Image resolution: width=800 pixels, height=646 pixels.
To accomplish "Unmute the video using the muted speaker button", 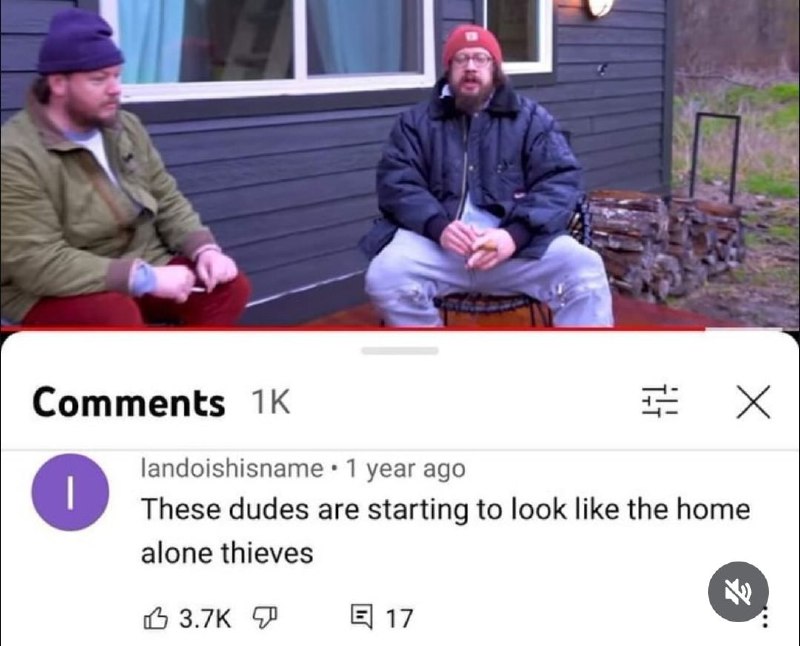I will pos(738,591).
